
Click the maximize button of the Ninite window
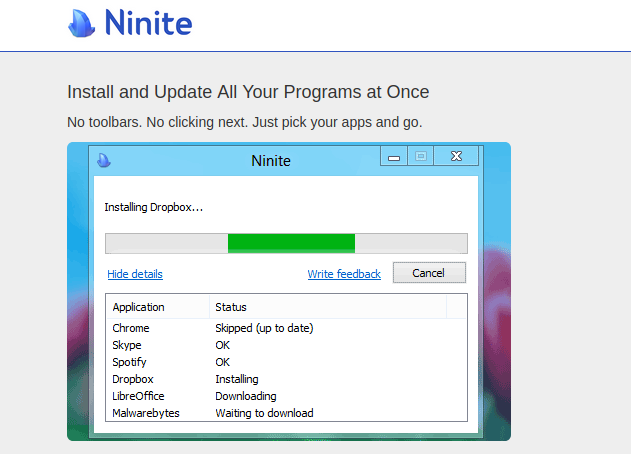pyautogui.click(x=421, y=156)
